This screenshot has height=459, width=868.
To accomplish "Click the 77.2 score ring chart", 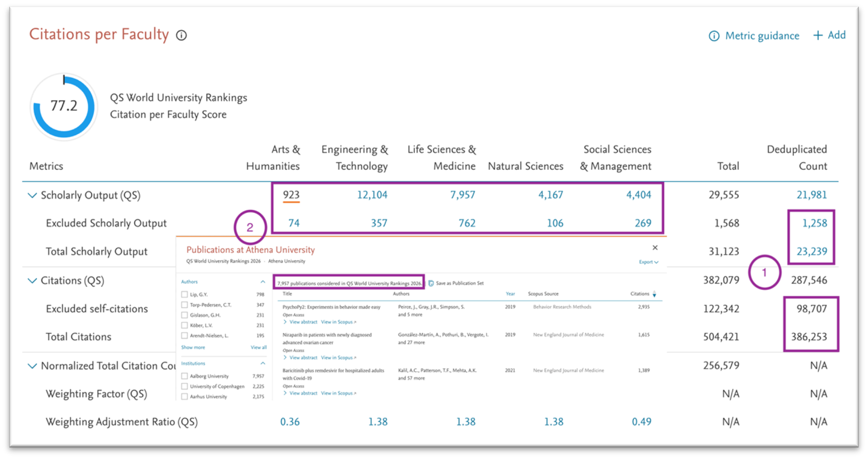I will [x=64, y=106].
